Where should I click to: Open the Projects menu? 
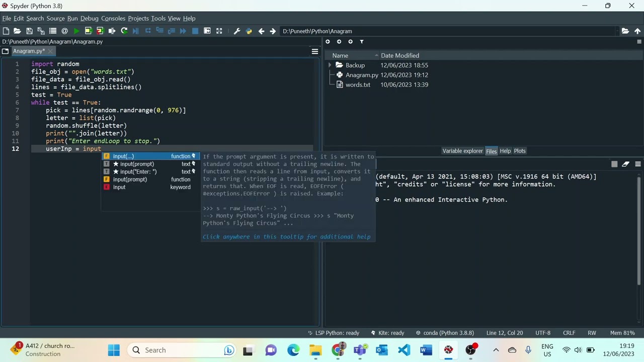[x=138, y=19]
